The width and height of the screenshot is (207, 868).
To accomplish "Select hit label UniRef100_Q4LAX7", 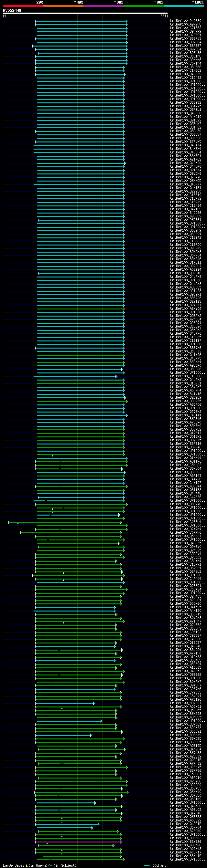I will click(x=186, y=184).
